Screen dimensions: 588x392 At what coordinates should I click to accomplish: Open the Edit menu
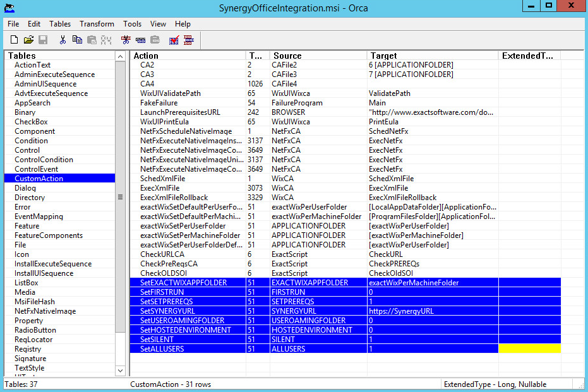pyautogui.click(x=33, y=24)
